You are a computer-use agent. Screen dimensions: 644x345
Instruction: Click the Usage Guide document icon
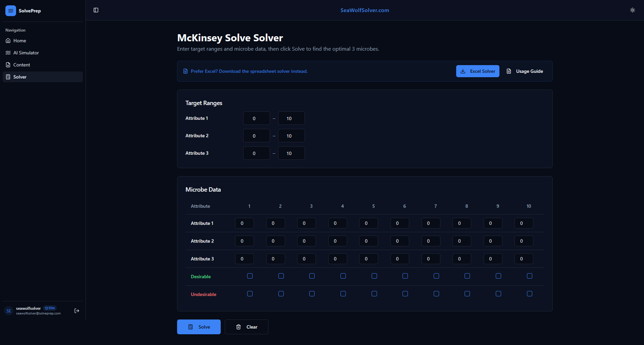pos(509,71)
